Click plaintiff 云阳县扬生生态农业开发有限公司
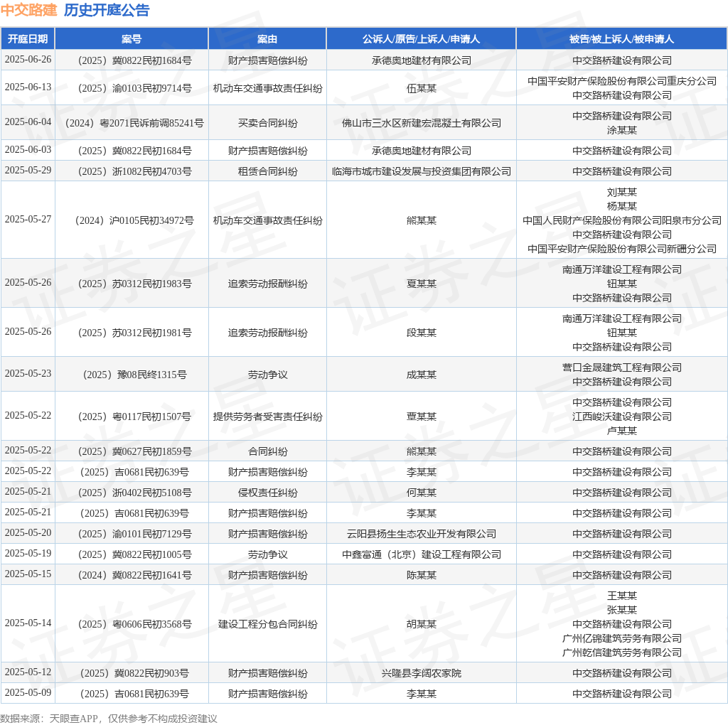The image size is (728, 725). 421,534
